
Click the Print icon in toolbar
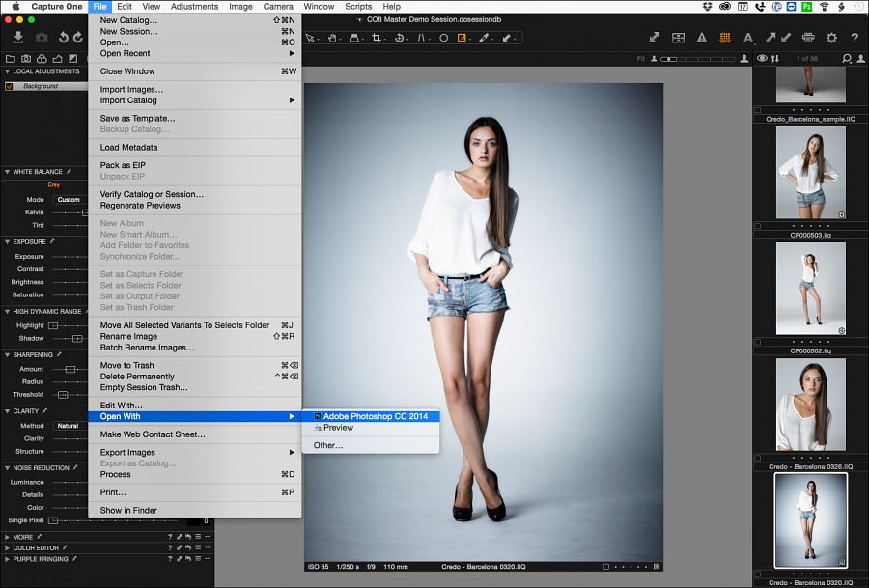[808, 39]
